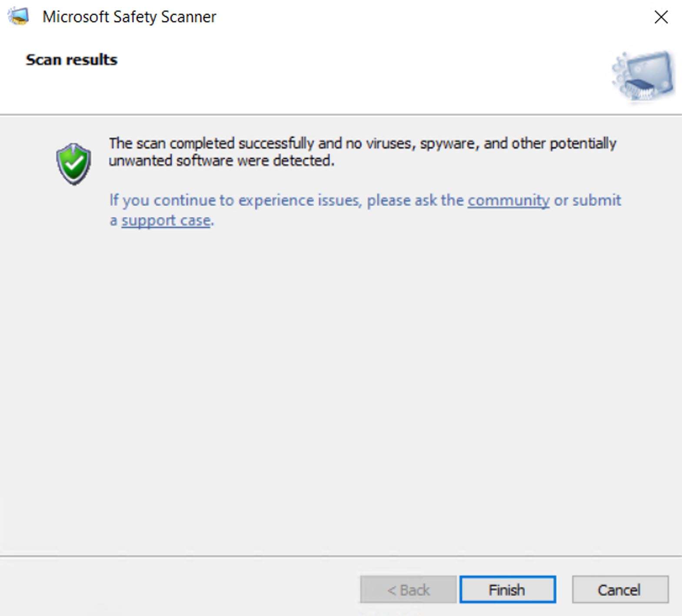Click 'please ask the' text before community
682x616 pixels.
(415, 200)
